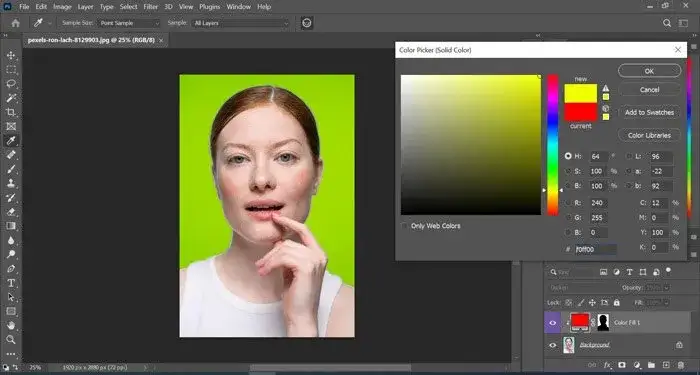700x375 pixels.
Task: Select the Clone Stamp tool
Action: tap(11, 183)
